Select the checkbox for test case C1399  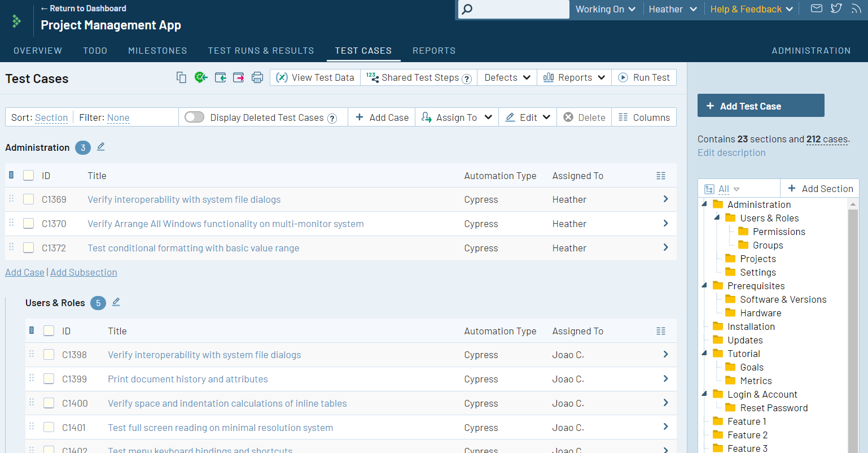coord(49,379)
